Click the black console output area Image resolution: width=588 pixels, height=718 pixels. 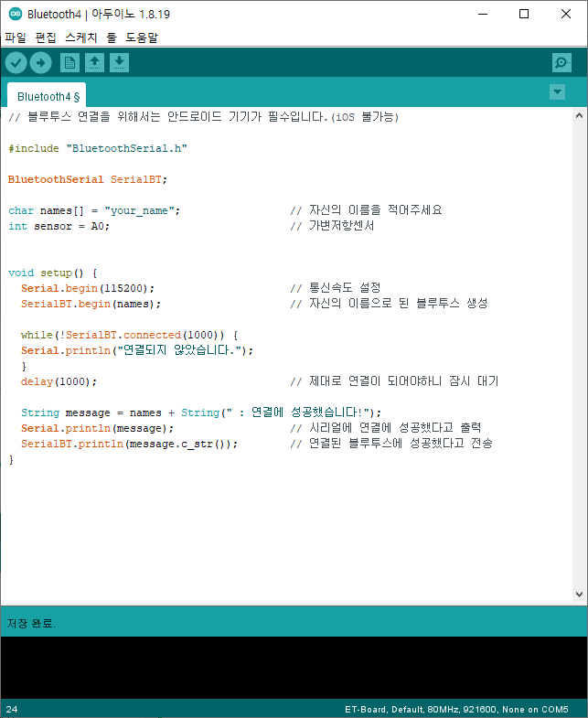[294, 668]
